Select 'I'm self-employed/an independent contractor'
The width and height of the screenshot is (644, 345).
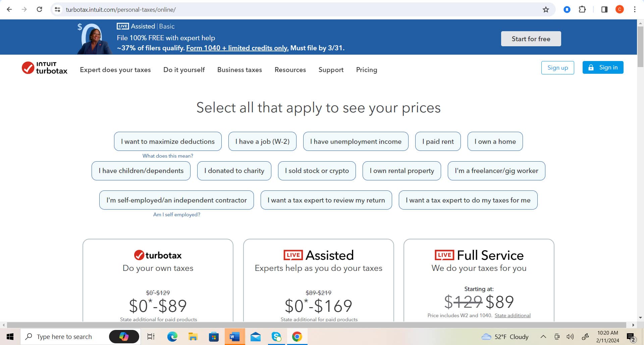click(x=176, y=200)
